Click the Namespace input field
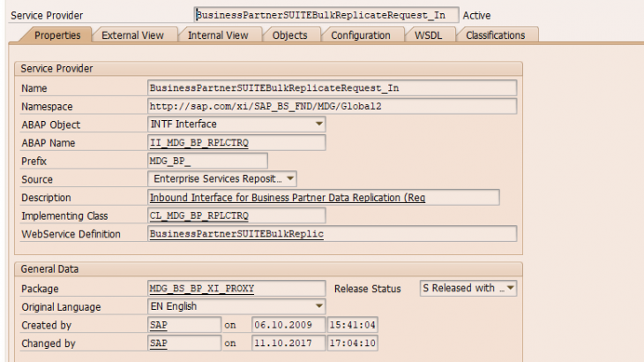 pos(332,106)
